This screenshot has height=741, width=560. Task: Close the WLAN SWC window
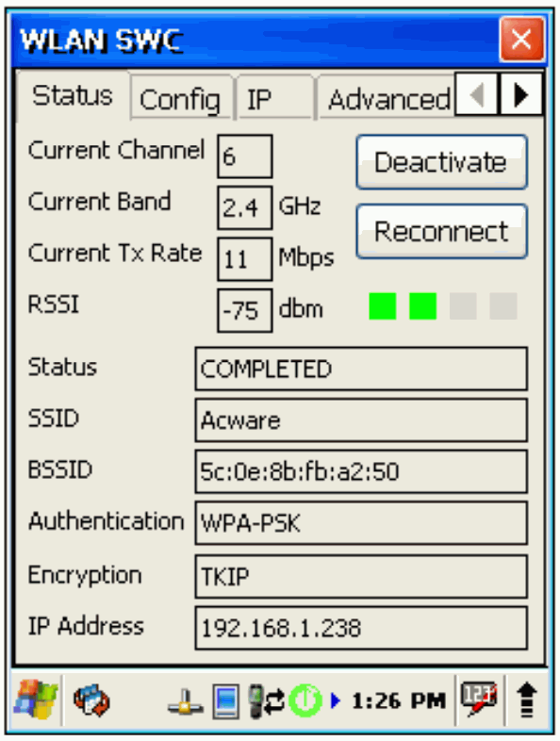point(521,40)
